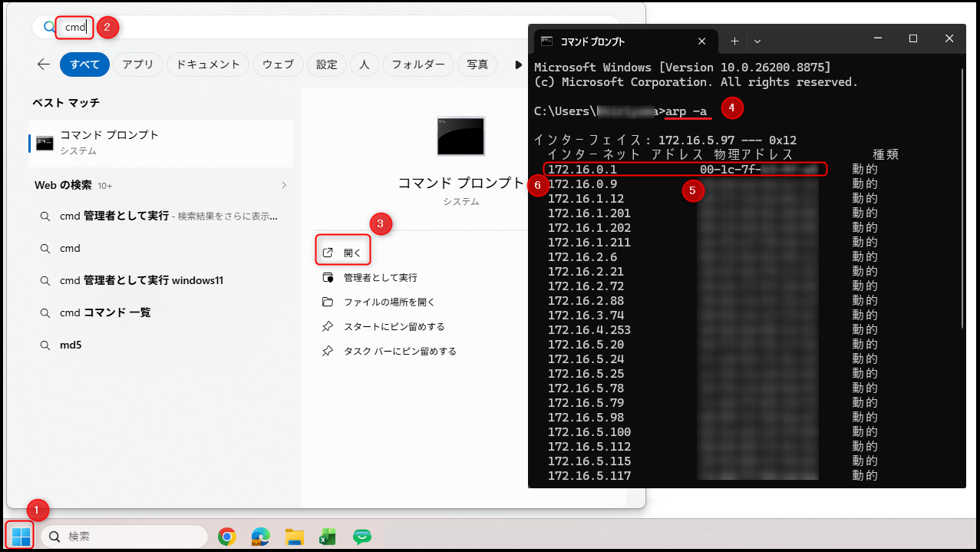Select the ドキュメント filter tab
The height and width of the screenshot is (552, 980).
tap(208, 64)
